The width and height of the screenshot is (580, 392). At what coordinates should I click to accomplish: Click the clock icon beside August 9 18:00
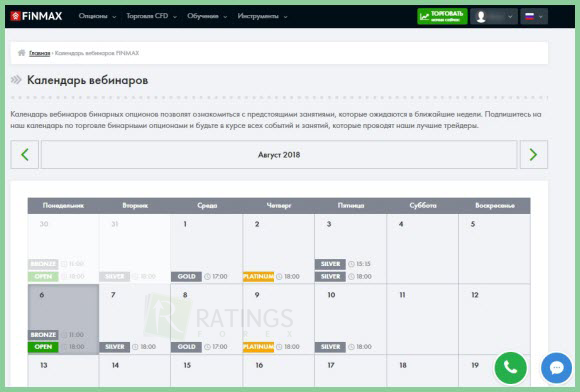pyautogui.click(x=279, y=347)
